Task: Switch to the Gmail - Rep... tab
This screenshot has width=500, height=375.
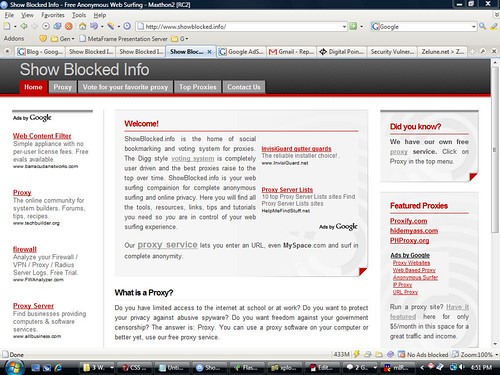Action: click(x=291, y=52)
